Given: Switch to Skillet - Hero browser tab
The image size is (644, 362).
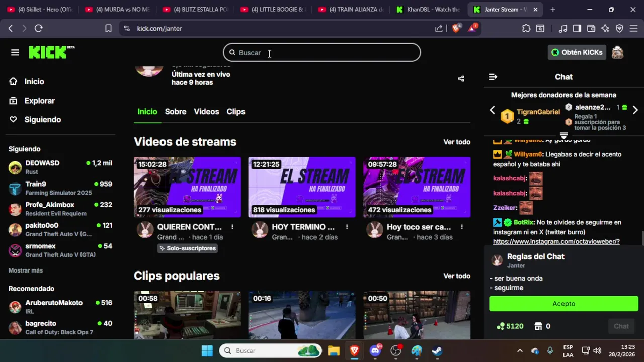Looking at the screenshot, I should tap(40, 10).
